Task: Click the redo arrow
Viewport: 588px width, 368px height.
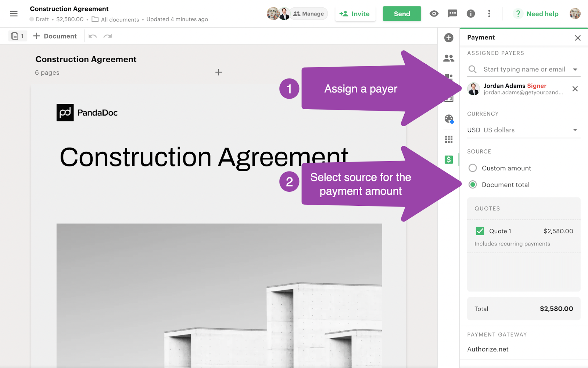Action: (108, 36)
